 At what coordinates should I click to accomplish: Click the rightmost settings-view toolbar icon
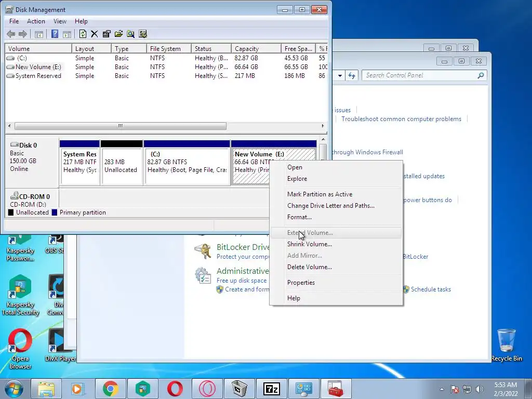tap(143, 34)
